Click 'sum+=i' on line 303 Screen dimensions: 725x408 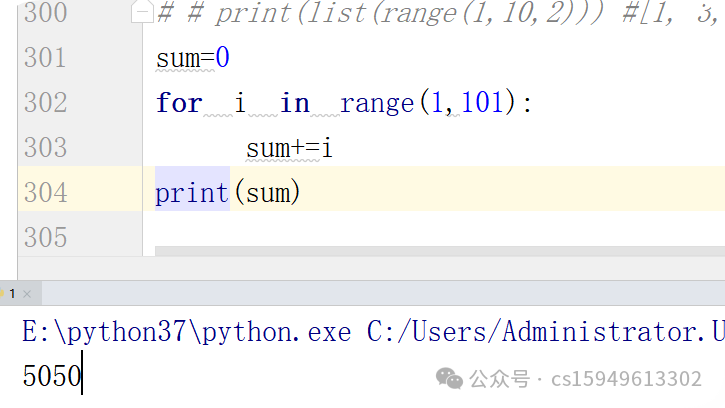(289, 148)
